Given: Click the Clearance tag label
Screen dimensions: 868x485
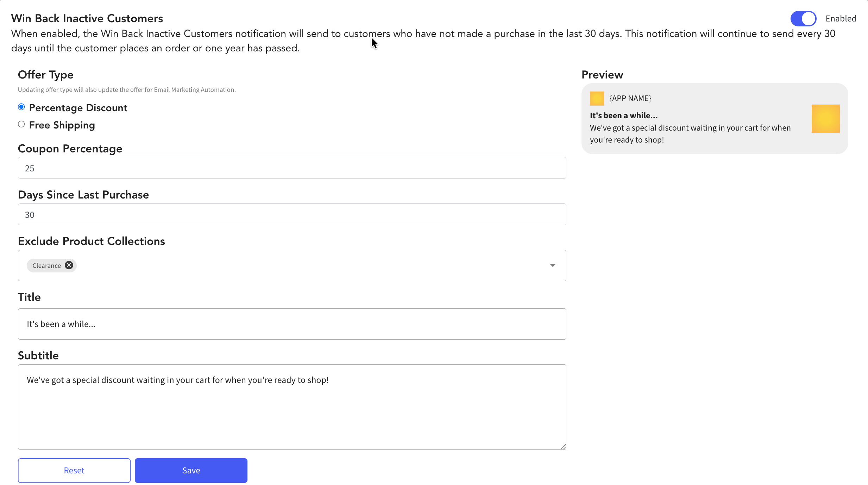Looking at the screenshot, I should (46, 266).
